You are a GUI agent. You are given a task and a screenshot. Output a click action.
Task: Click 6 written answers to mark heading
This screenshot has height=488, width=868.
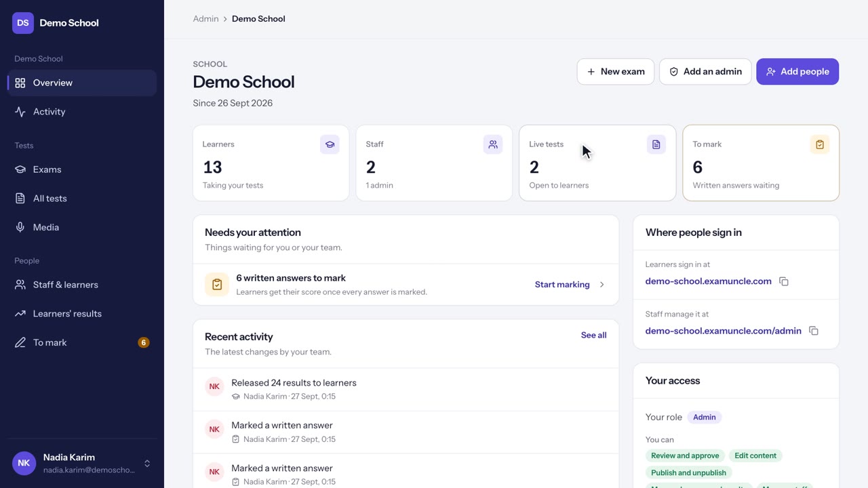tap(291, 278)
